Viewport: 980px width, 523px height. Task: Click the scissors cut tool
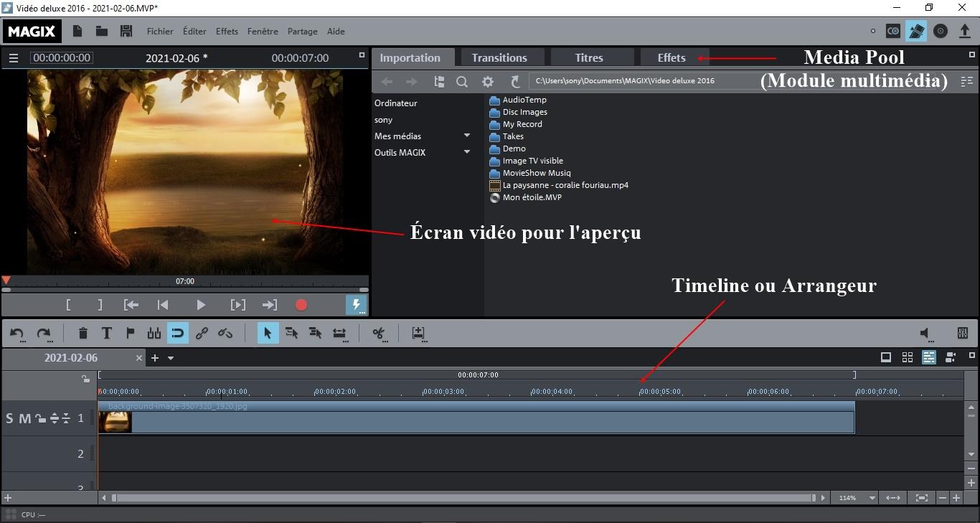[379, 333]
